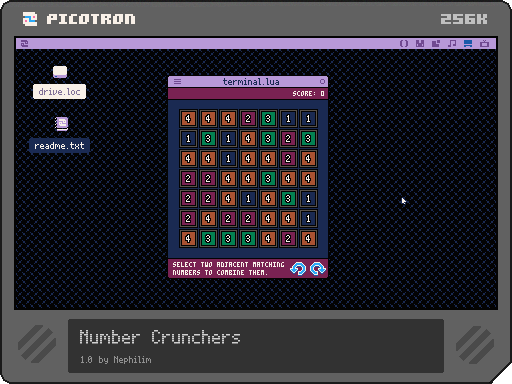Open the code editor parentheses icon
Screen dimensions: 512x384
tap(404, 44)
